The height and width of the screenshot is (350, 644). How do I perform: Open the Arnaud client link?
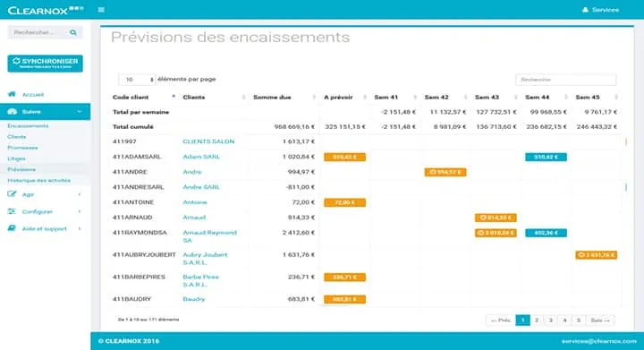(194, 218)
